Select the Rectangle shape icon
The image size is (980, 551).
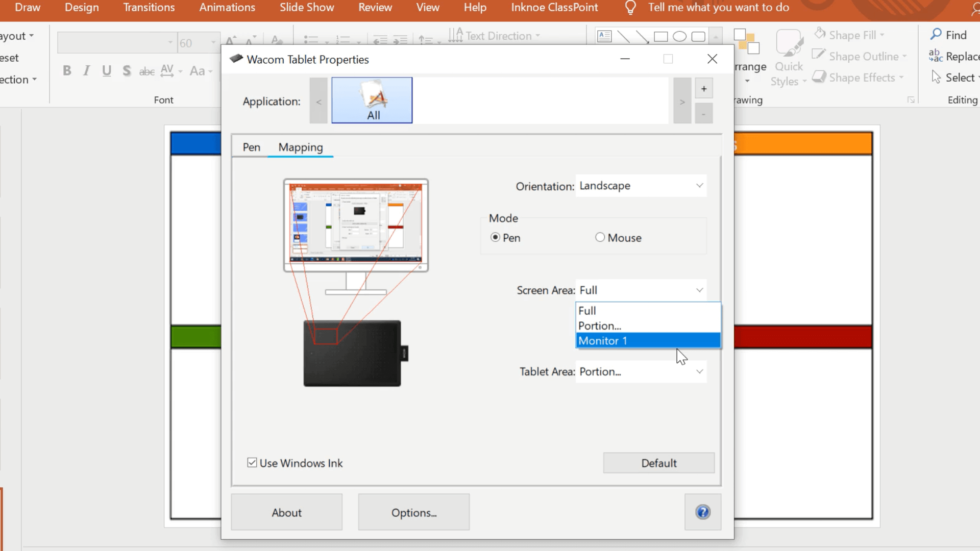click(661, 37)
